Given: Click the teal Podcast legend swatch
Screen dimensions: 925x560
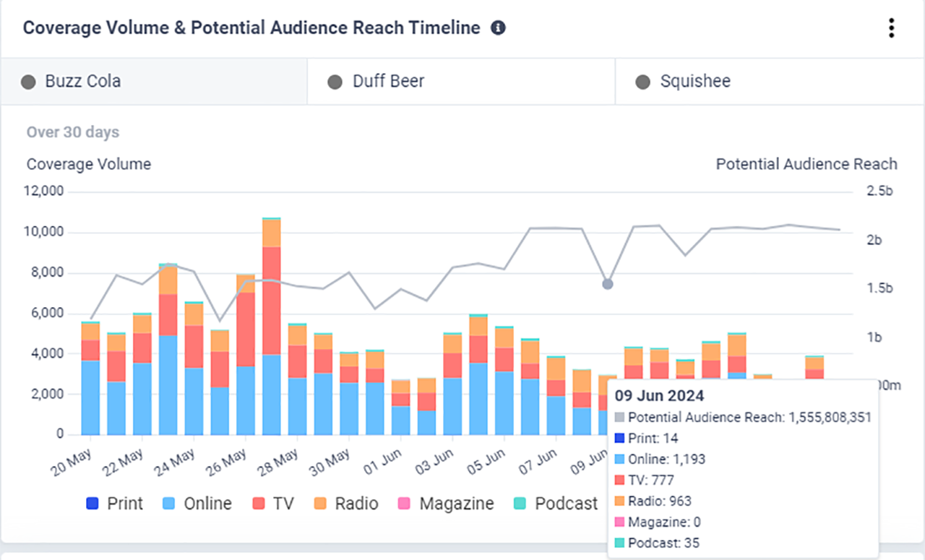Looking at the screenshot, I should (x=520, y=504).
